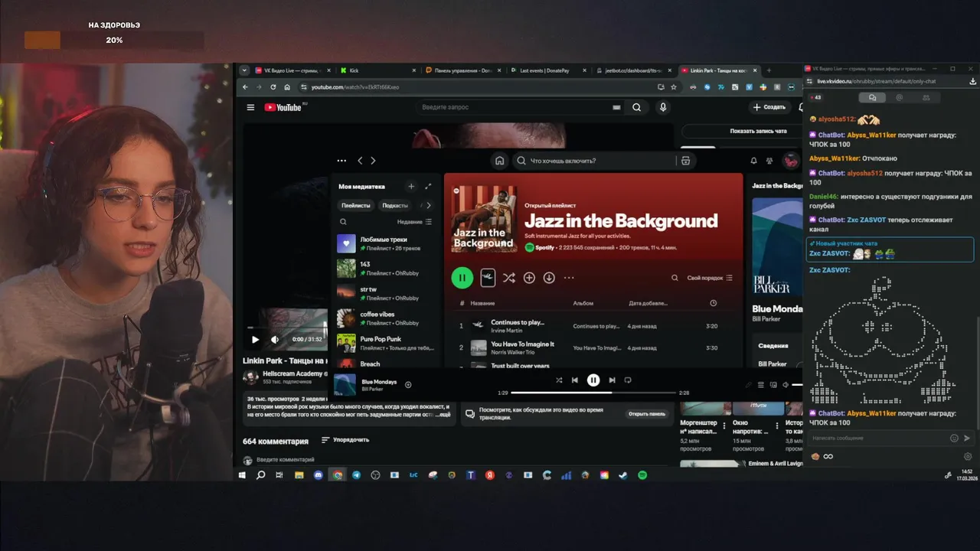The width and height of the screenshot is (980, 551).
Task: Mute Spotify volume speaker icon
Action: [x=786, y=385]
